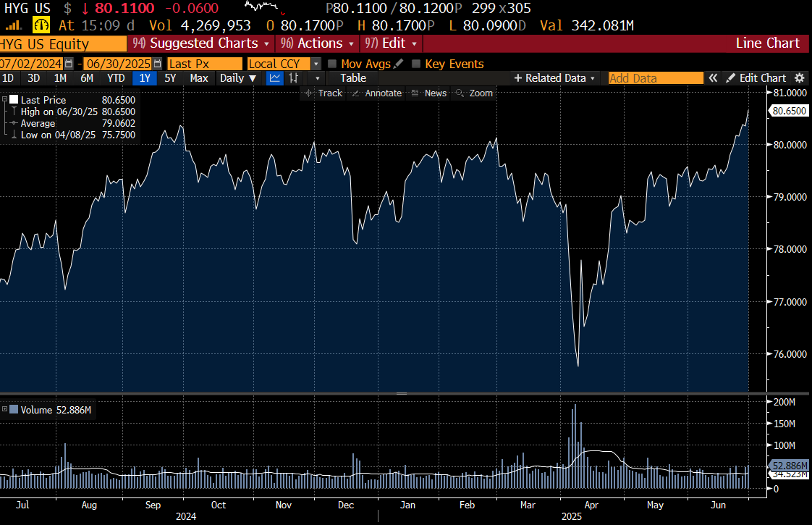This screenshot has height=525, width=812.
Task: Select the bar chart style icon
Action: [x=294, y=78]
